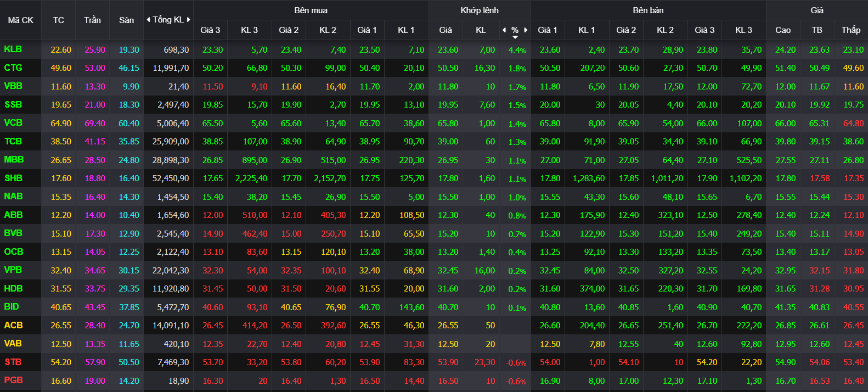
Task: Click the Bên mua group header
Action: pos(311,10)
